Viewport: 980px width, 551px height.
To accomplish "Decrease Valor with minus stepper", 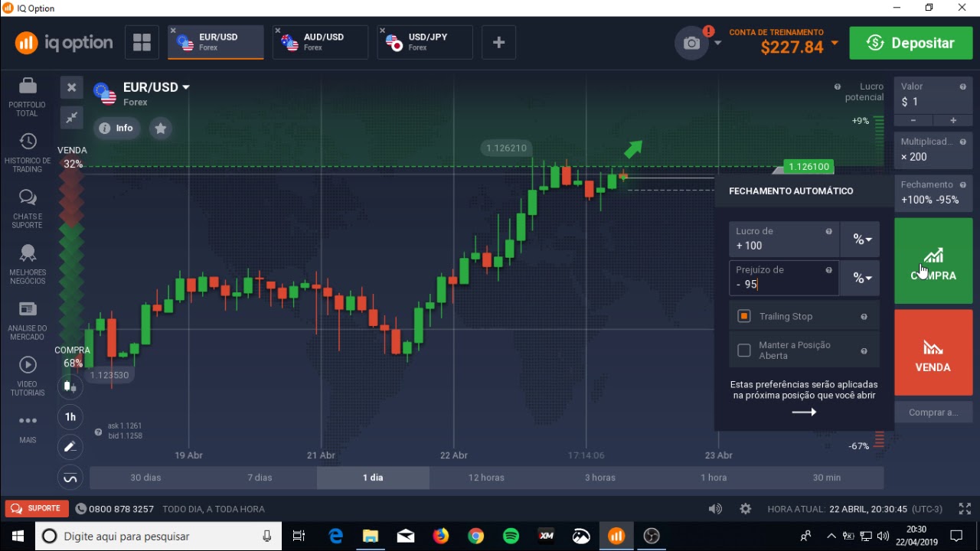I will tap(913, 120).
